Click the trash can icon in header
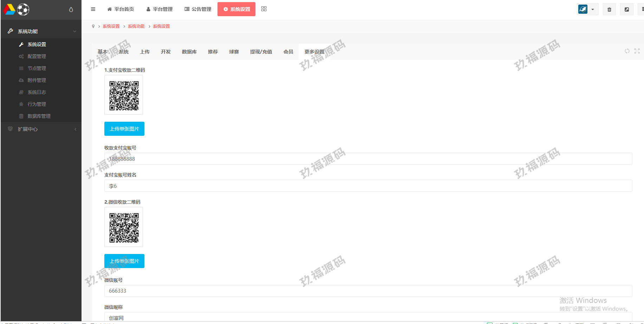The width and height of the screenshot is (644, 324). 609,9
